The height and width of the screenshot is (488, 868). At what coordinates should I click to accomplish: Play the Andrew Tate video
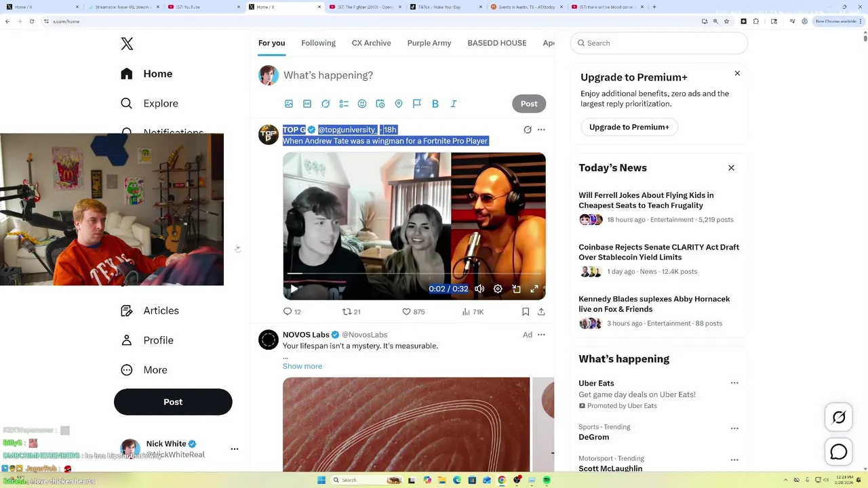coord(294,289)
